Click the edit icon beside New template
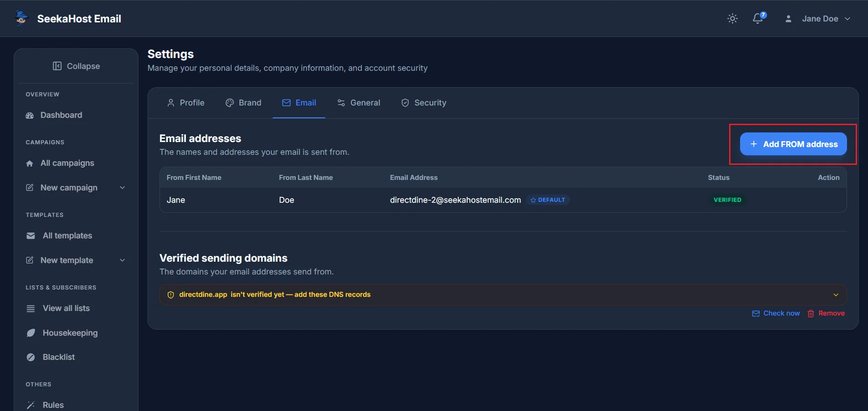The width and height of the screenshot is (868, 411). pos(30,260)
